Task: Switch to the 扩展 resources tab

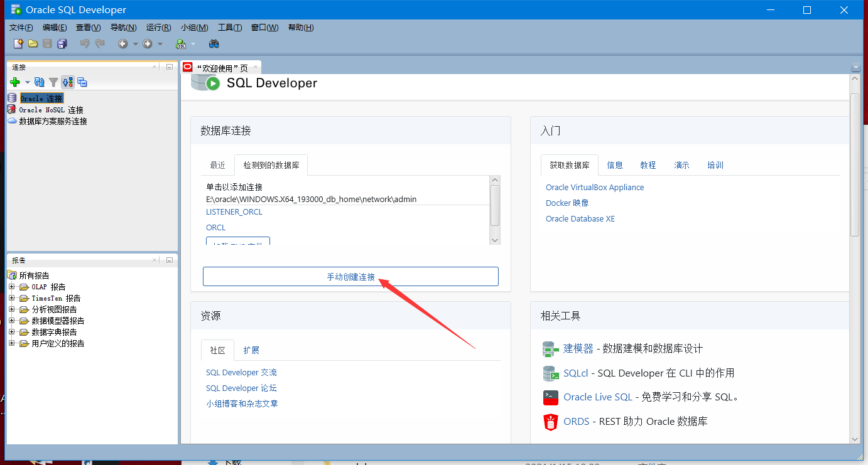Action: tap(251, 350)
